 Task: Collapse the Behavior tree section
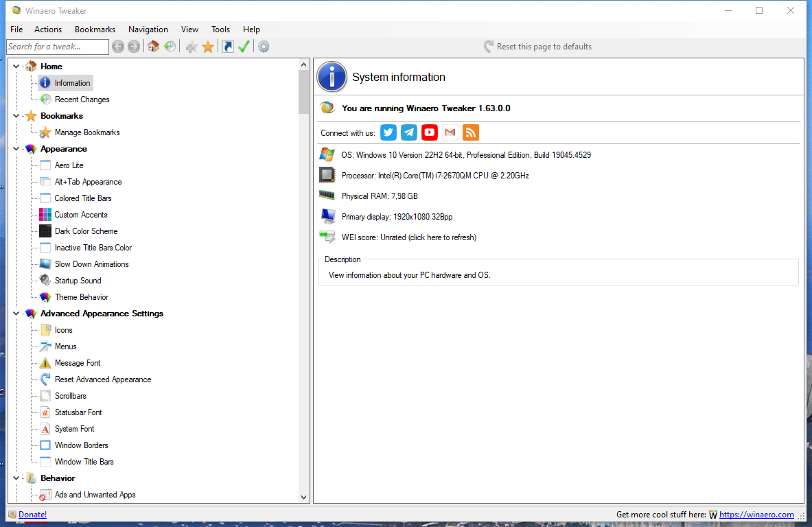click(x=16, y=478)
